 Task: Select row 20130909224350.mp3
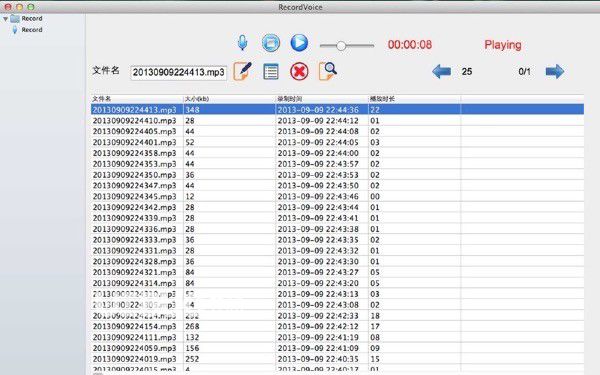(x=337, y=175)
